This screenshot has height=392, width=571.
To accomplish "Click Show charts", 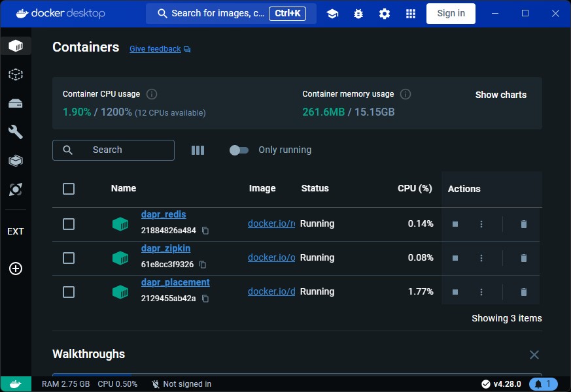I will (501, 95).
